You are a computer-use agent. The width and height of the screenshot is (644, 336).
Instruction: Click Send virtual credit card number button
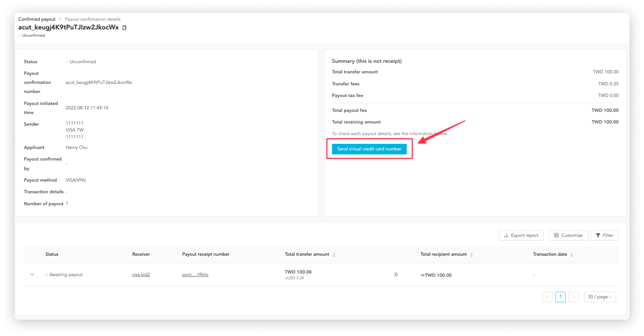(x=369, y=149)
